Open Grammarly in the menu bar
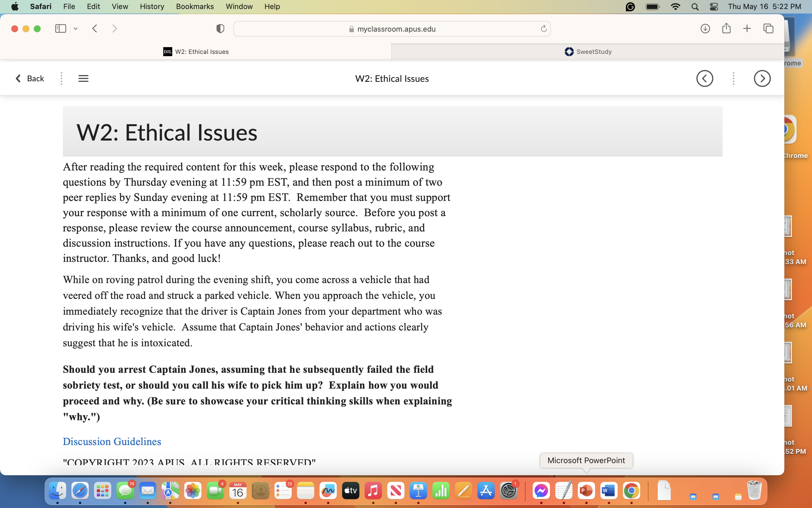The image size is (812, 508). [630, 7]
